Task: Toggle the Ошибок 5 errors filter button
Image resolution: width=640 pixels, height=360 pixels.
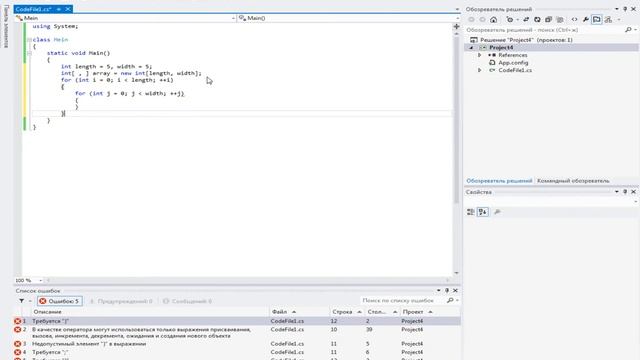Action: pyautogui.click(x=60, y=301)
